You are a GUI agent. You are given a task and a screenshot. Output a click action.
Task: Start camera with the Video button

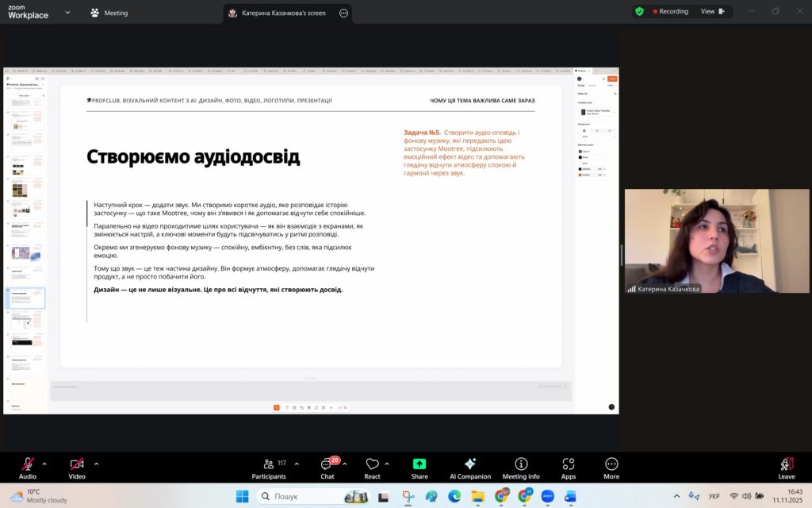coord(77,467)
